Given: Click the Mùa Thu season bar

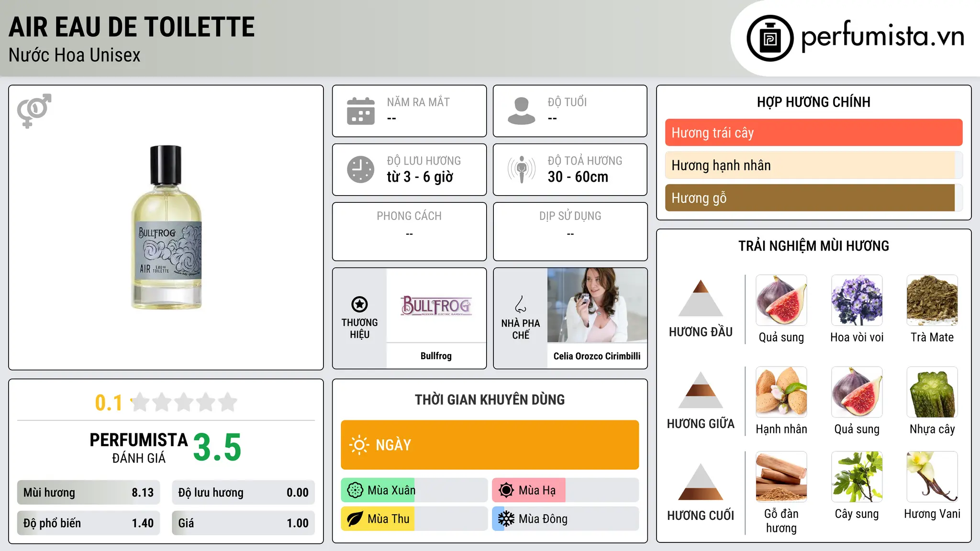Looking at the screenshot, I should [x=414, y=519].
